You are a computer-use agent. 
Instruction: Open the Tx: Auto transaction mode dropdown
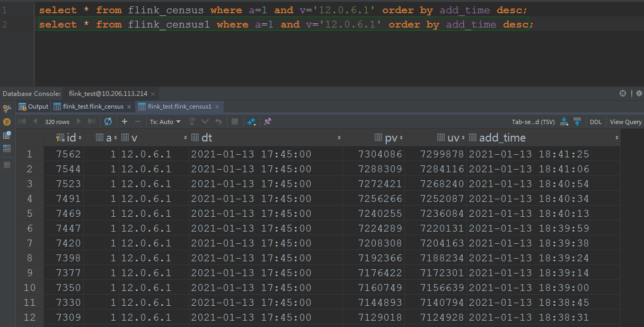click(x=165, y=122)
